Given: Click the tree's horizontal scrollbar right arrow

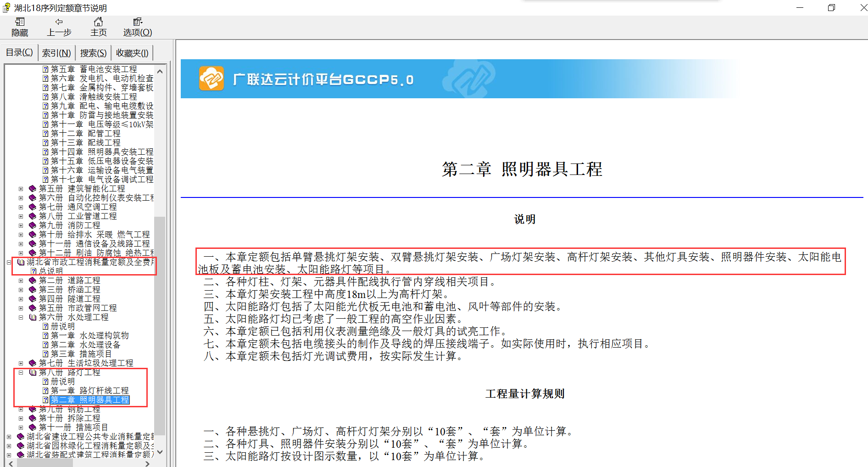Looking at the screenshot, I should 147,463.
